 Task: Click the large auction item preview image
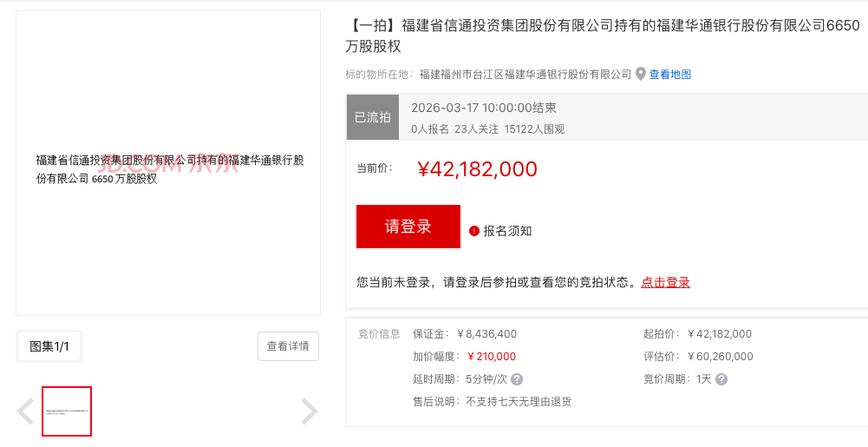[168, 163]
